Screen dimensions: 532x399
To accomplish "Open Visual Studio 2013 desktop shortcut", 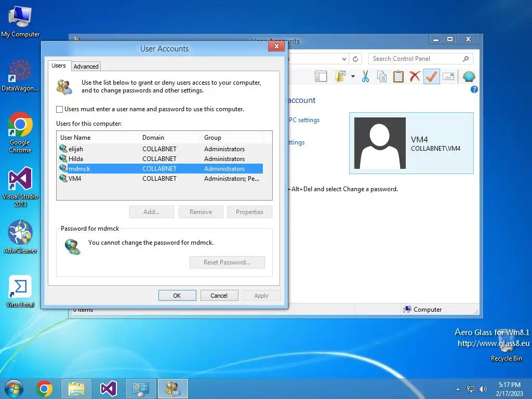I will coord(20,187).
